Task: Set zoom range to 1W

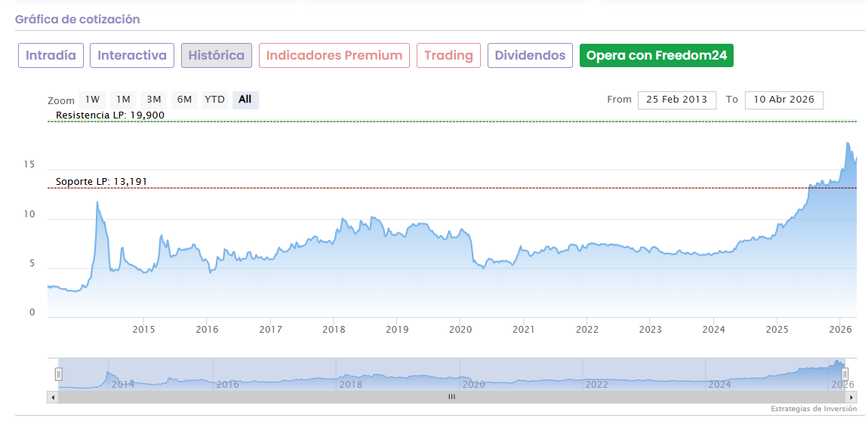Action: [92, 100]
